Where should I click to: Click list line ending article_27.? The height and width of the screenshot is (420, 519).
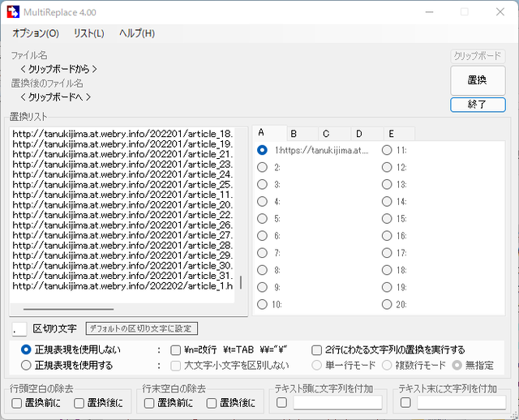click(122, 235)
